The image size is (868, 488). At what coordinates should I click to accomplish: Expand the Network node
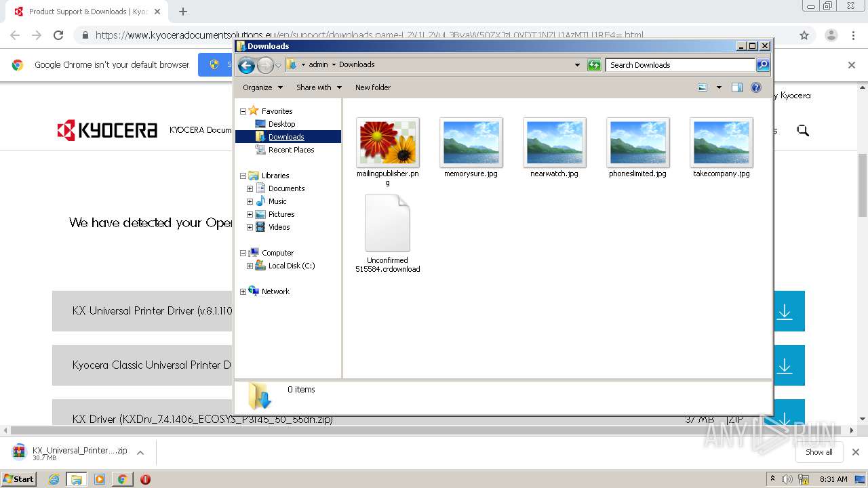tap(243, 291)
